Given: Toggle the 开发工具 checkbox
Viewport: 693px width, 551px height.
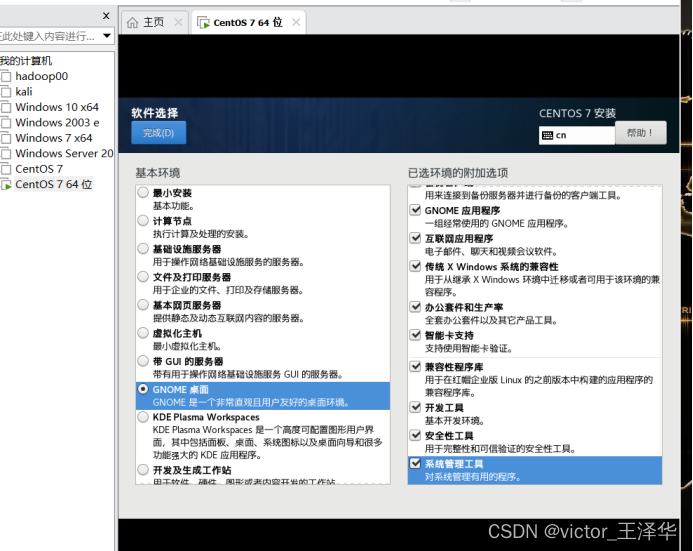Looking at the screenshot, I should click(415, 407).
